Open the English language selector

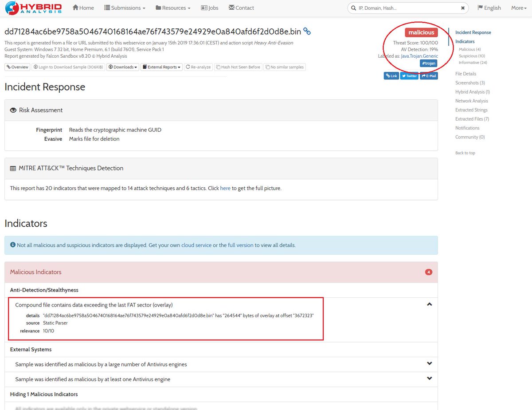click(489, 8)
